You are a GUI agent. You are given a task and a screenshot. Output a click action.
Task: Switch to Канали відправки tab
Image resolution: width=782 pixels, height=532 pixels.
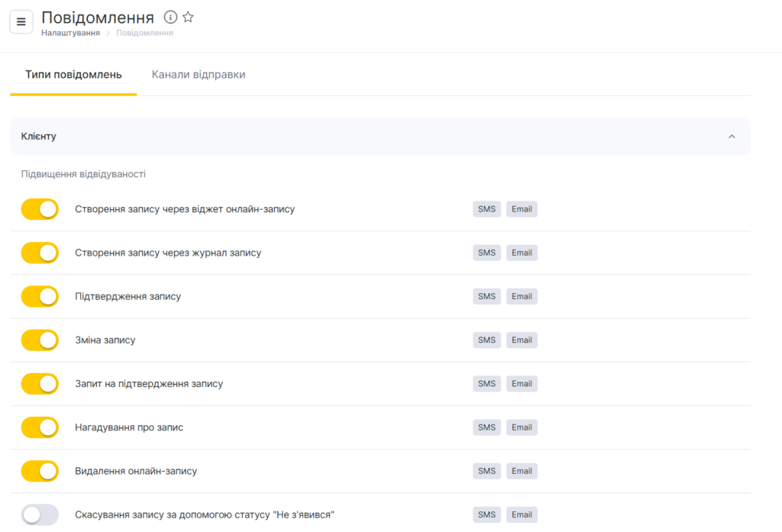[x=199, y=75]
